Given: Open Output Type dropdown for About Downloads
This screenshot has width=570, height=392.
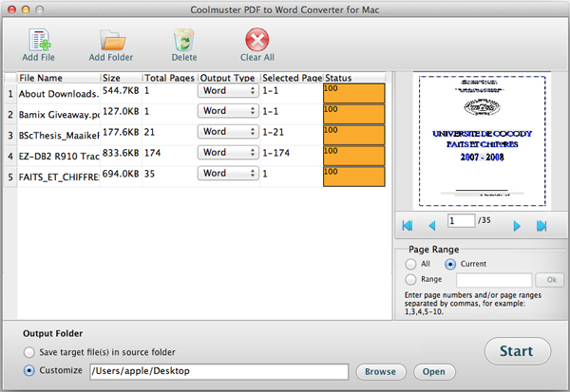Looking at the screenshot, I should click(228, 90).
